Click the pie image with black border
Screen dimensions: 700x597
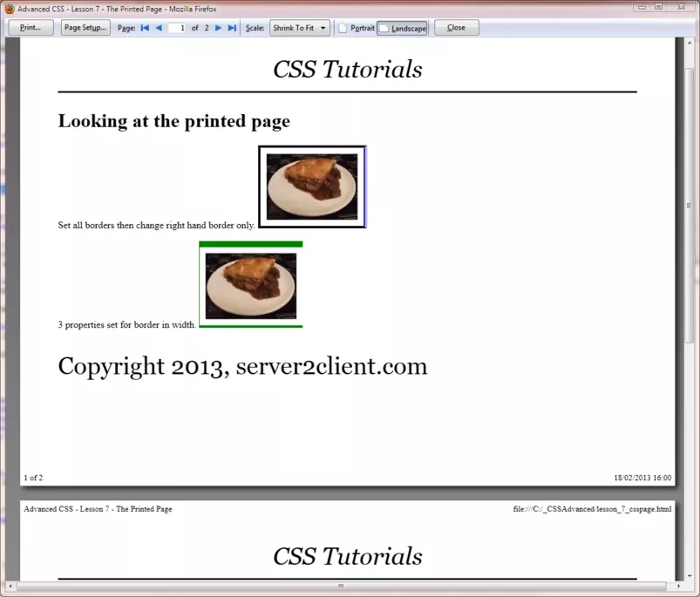[x=312, y=187]
